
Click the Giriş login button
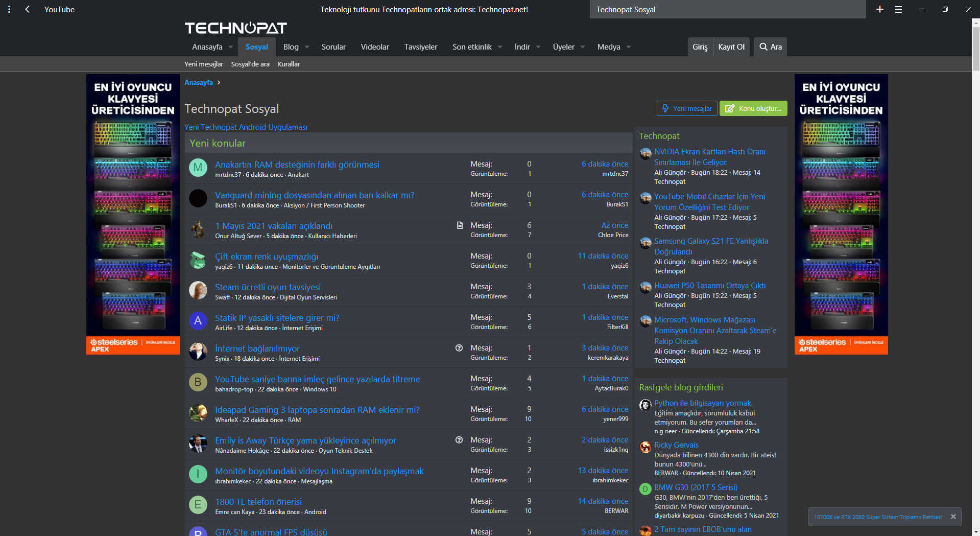[700, 46]
